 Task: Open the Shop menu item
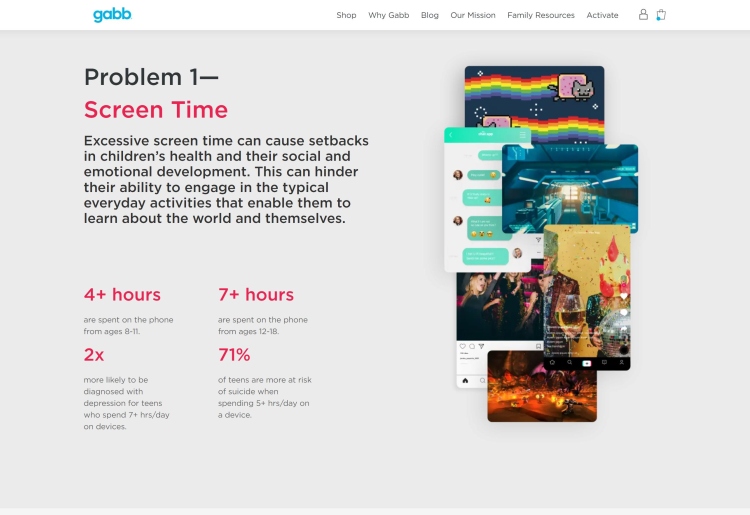(x=346, y=15)
